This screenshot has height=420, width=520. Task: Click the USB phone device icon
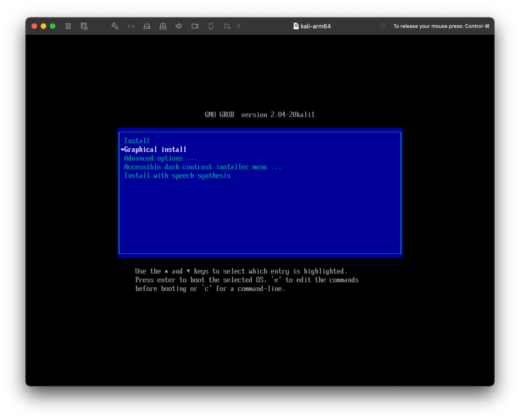(211, 26)
